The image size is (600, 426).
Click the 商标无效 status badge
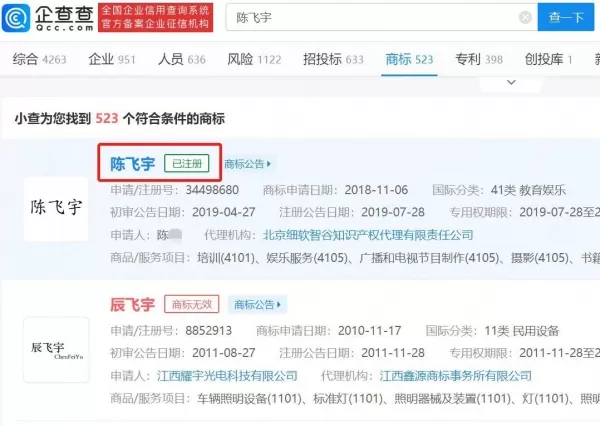pos(192,304)
